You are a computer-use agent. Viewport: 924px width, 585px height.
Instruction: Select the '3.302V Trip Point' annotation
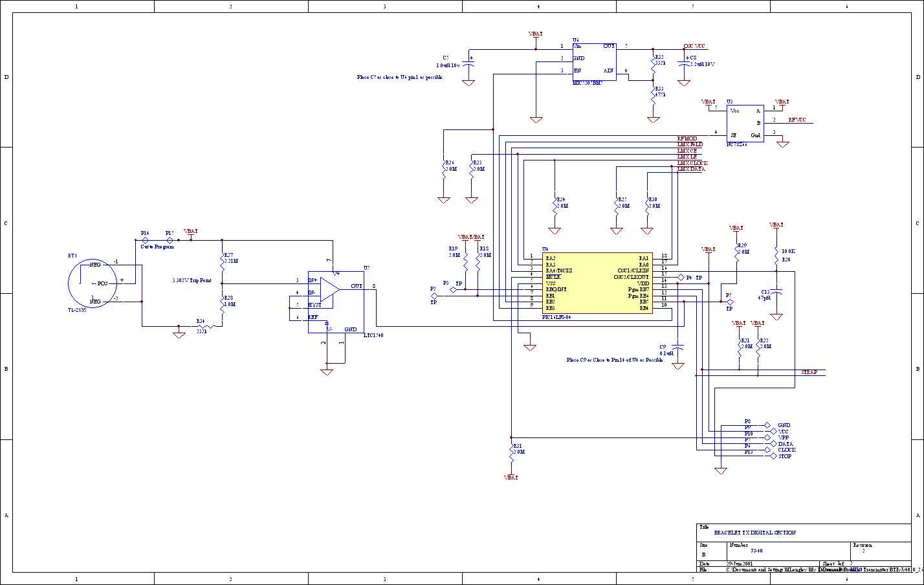tap(192, 281)
